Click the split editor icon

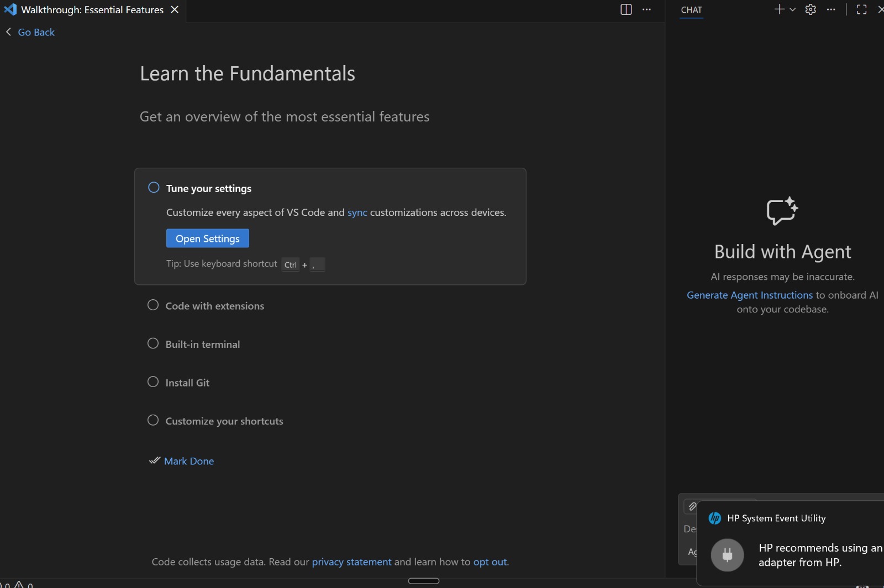(626, 9)
